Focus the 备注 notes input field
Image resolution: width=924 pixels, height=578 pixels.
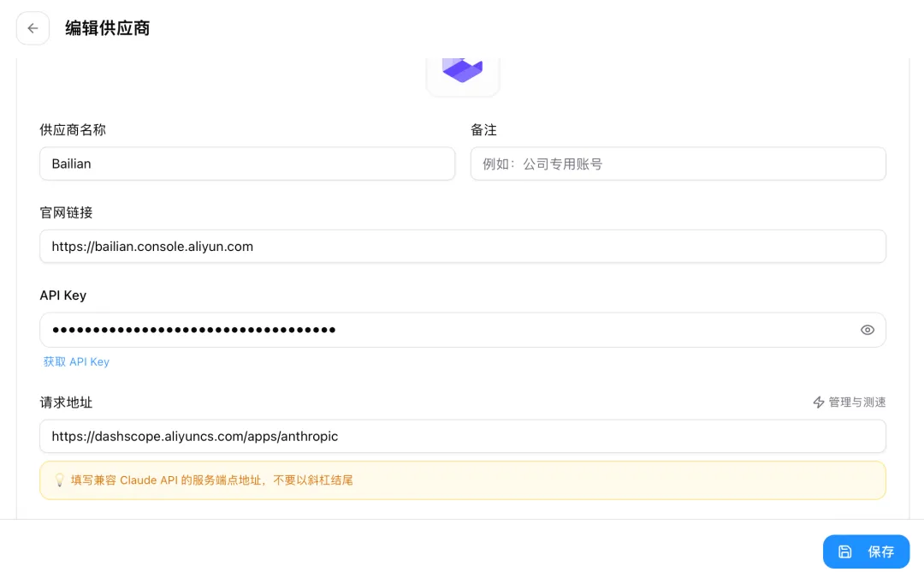(x=678, y=164)
